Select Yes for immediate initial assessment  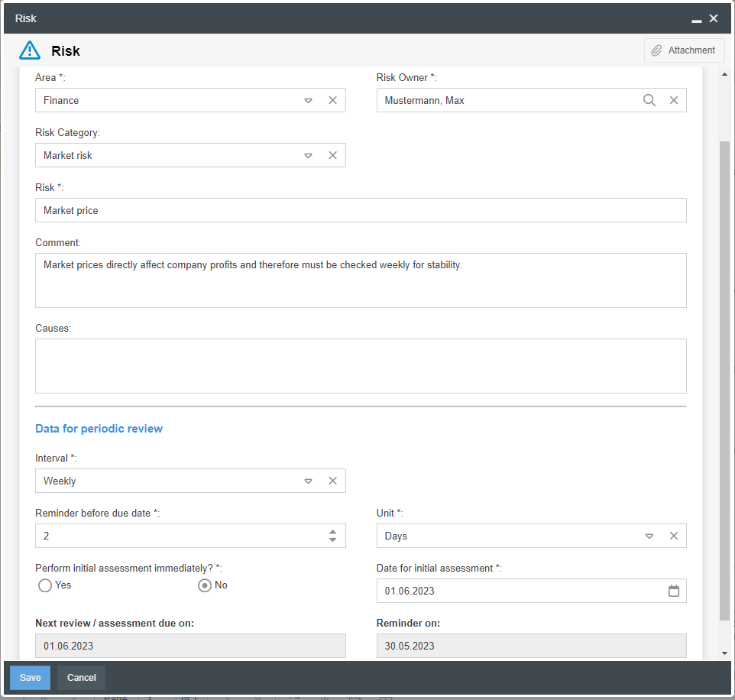tap(45, 585)
